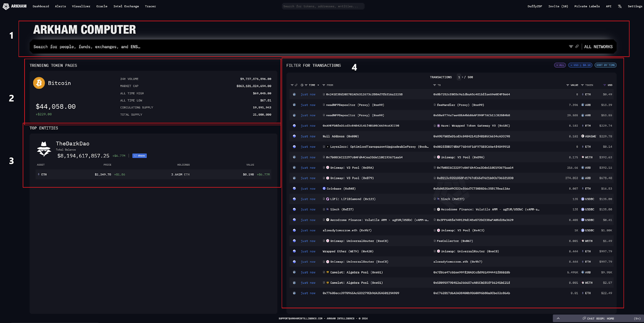The height and width of the screenshot is (323, 644).
Task: Click the Share button for TheDarkDao
Action: coord(140,156)
